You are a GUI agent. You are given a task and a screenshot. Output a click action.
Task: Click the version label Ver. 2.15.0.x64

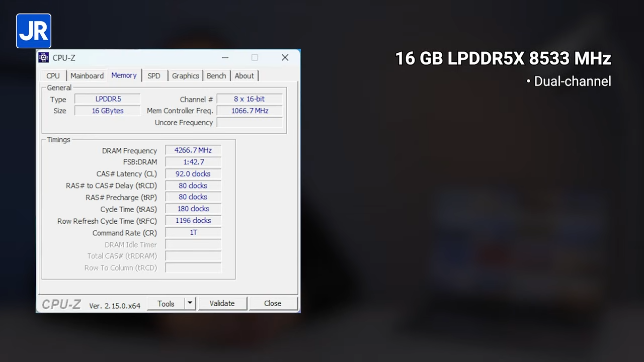coord(114,305)
